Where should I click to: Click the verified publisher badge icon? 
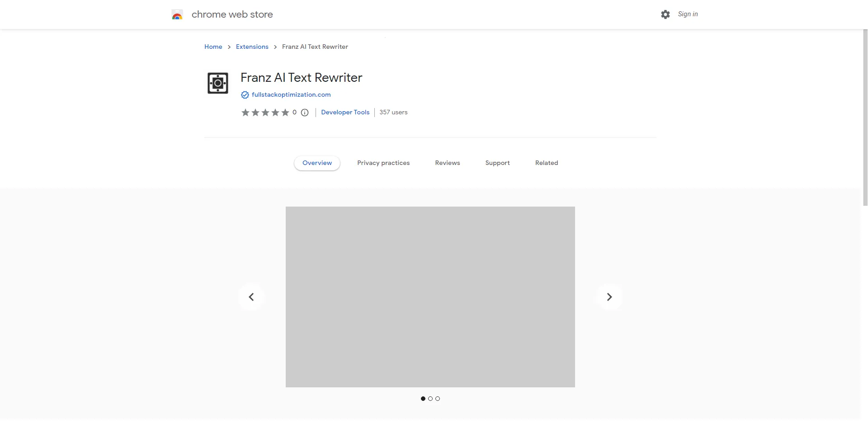[245, 95]
